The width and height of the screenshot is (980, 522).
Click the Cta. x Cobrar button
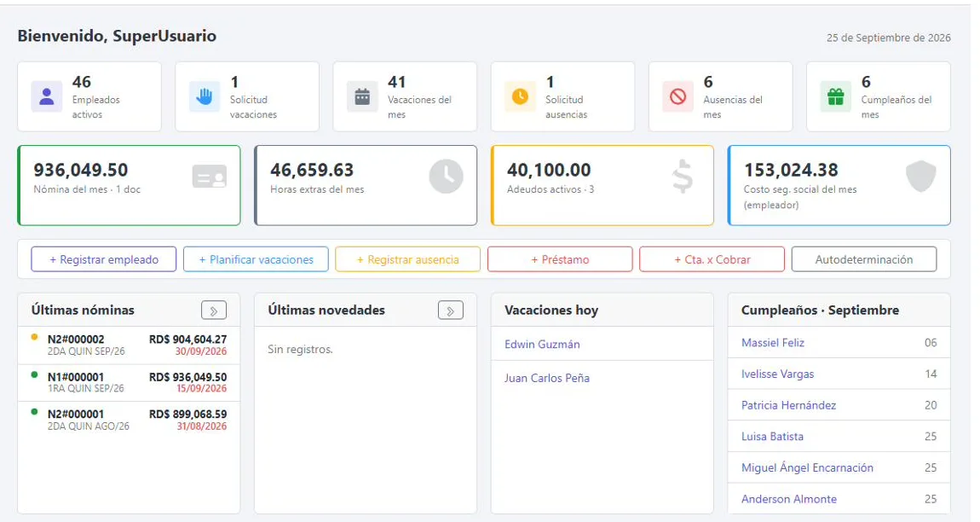712,260
